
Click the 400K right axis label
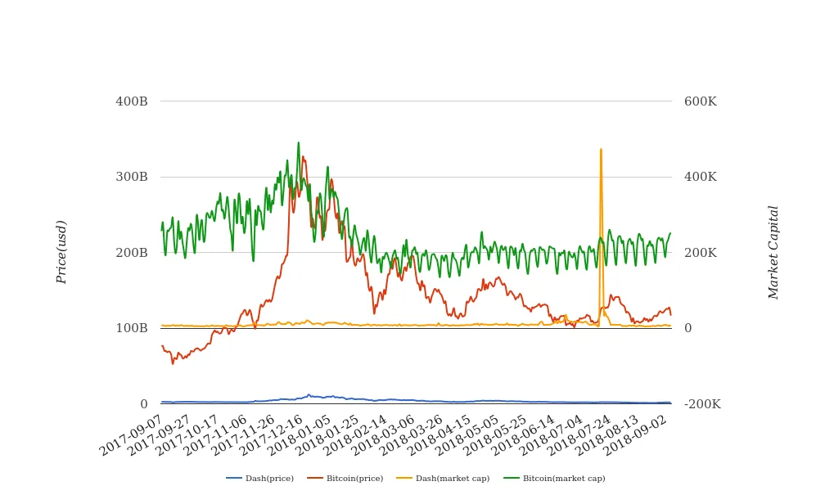click(701, 177)
